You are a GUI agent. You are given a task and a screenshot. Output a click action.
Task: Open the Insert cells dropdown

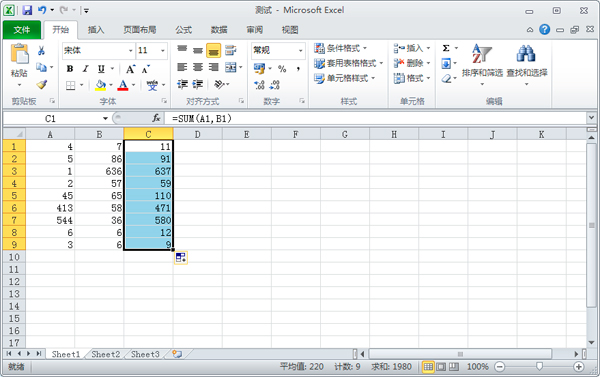click(x=412, y=48)
